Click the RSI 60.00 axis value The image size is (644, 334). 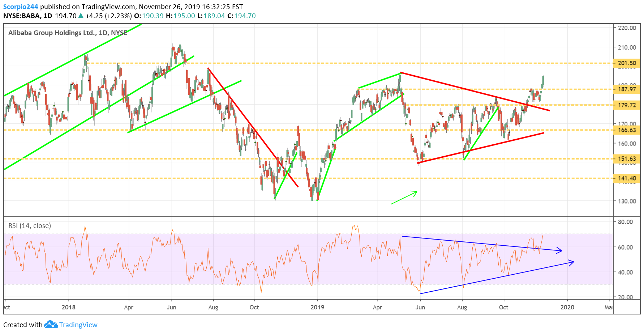tap(626, 248)
